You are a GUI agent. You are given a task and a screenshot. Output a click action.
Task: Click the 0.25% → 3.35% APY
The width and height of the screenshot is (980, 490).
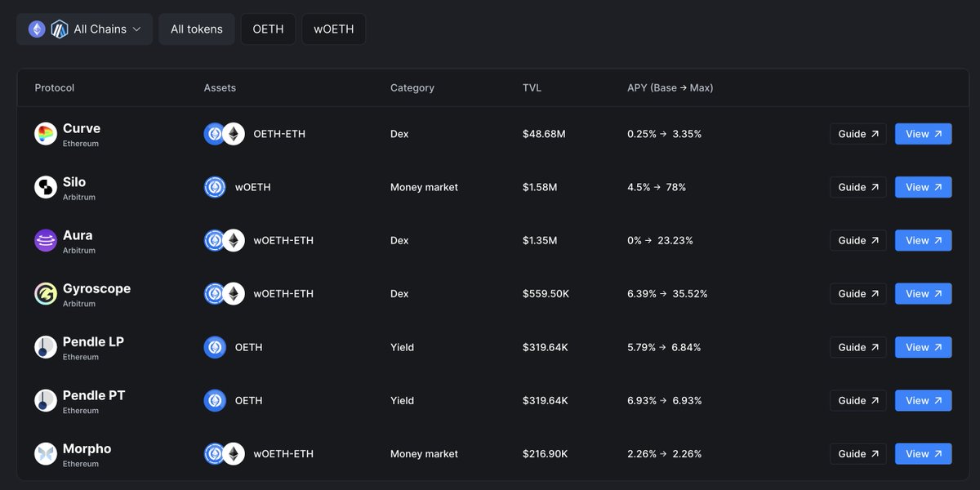click(664, 134)
